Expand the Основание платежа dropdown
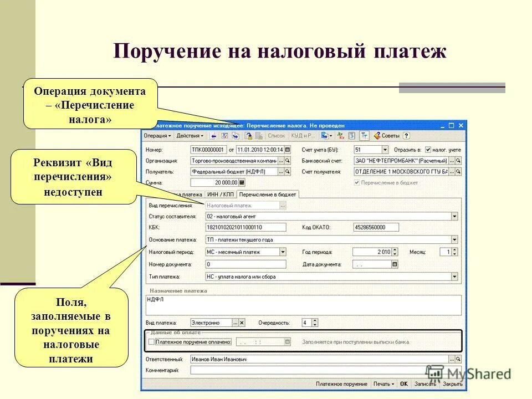This screenshot has width=532, height=399. click(454, 238)
